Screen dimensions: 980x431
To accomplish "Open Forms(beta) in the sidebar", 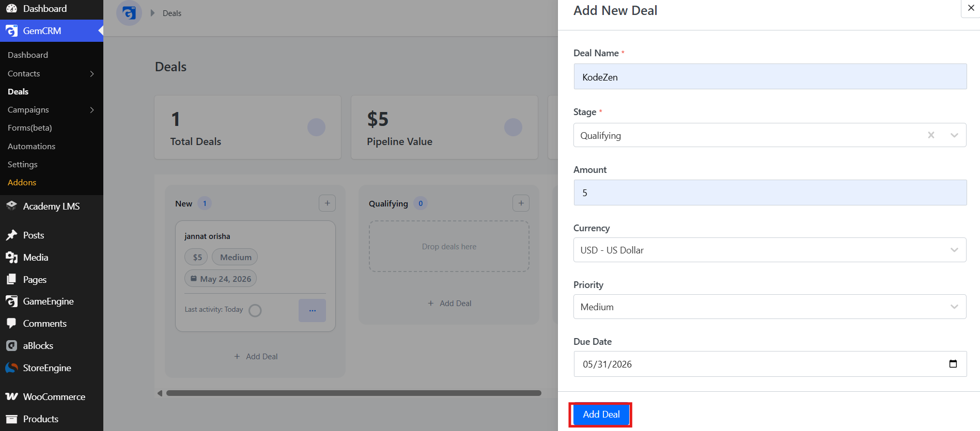I will [30, 128].
